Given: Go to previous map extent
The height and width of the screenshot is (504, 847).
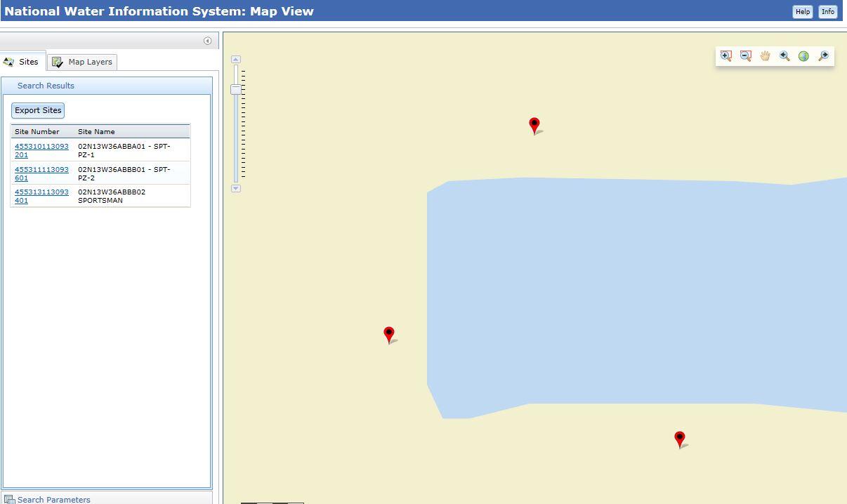Looking at the screenshot, I should click(784, 56).
